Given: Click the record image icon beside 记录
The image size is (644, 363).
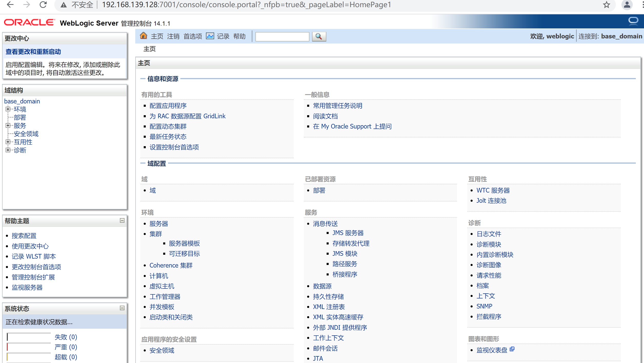Looking at the screenshot, I should click(x=210, y=36).
